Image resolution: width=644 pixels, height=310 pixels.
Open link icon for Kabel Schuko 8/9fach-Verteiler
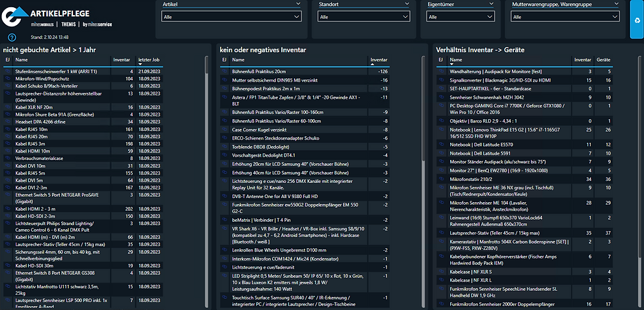(7, 86)
